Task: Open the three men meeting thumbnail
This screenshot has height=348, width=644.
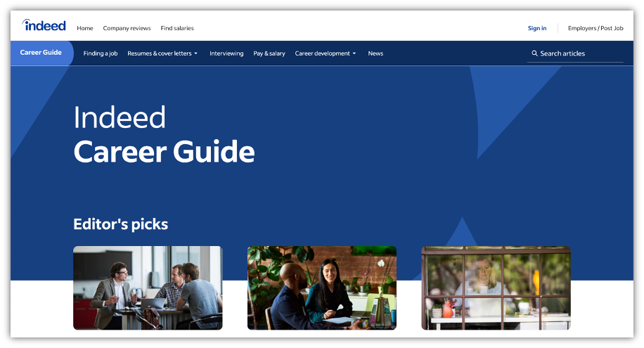Action: tap(148, 288)
